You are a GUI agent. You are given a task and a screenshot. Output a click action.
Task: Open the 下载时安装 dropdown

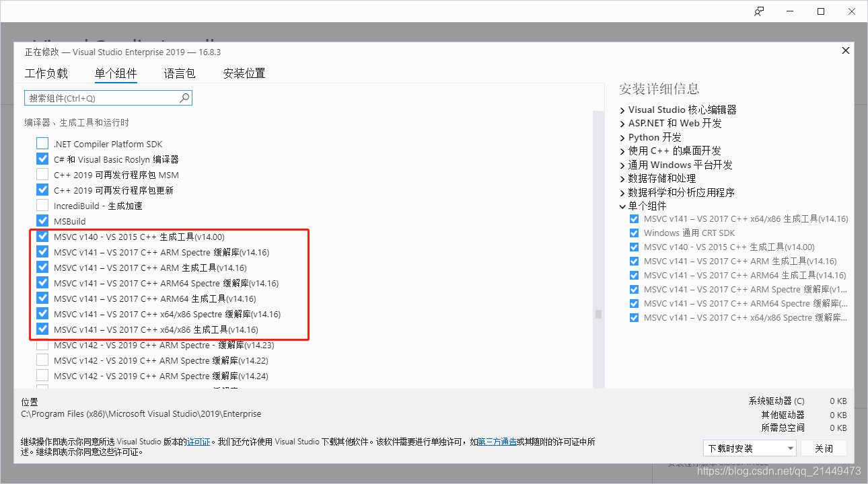(x=750, y=448)
